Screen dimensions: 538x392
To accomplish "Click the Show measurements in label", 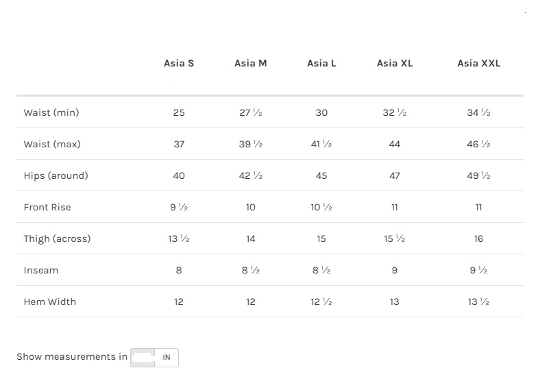I will tap(72, 356).
